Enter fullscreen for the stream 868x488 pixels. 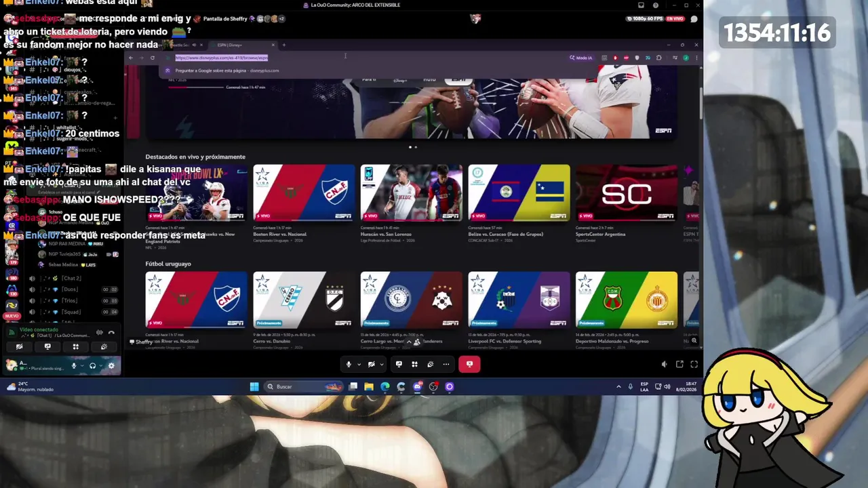click(x=694, y=364)
